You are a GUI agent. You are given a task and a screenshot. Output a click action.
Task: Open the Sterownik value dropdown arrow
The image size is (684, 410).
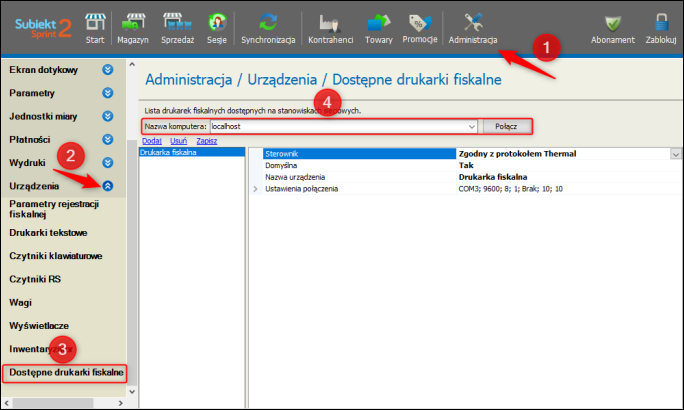point(676,154)
